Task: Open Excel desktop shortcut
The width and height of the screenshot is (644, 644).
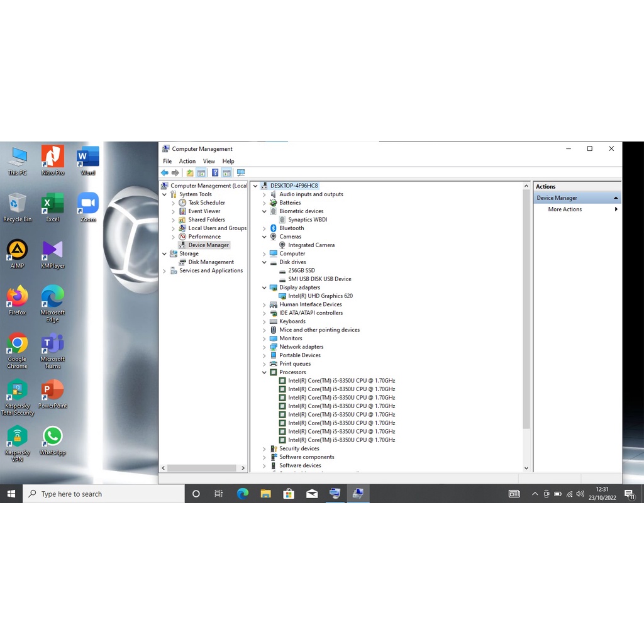Action: pyautogui.click(x=53, y=207)
